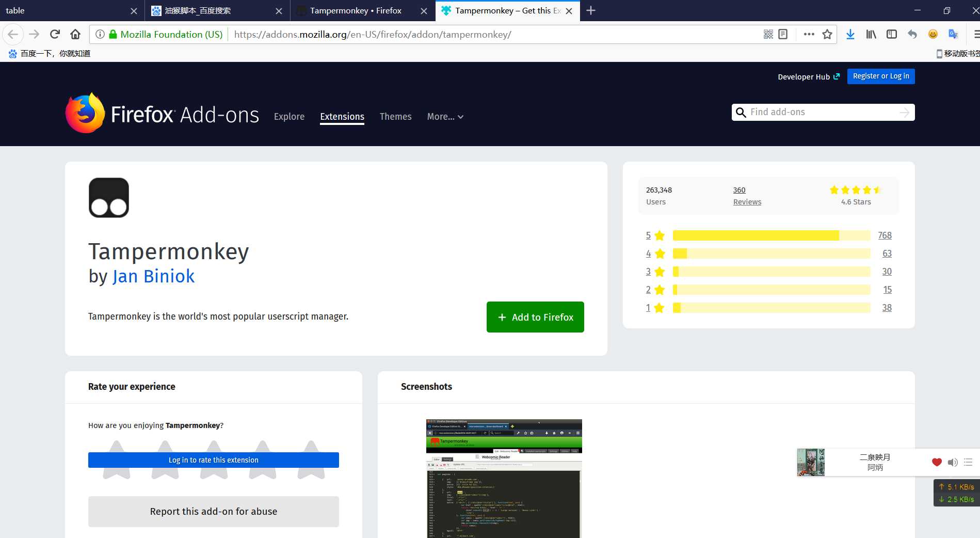This screenshot has height=538, width=980.
Task: Open 15 two-star reviews count
Action: coord(887,290)
